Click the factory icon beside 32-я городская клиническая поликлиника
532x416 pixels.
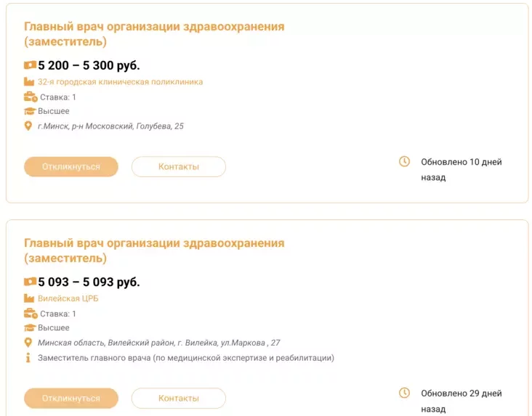pyautogui.click(x=29, y=82)
